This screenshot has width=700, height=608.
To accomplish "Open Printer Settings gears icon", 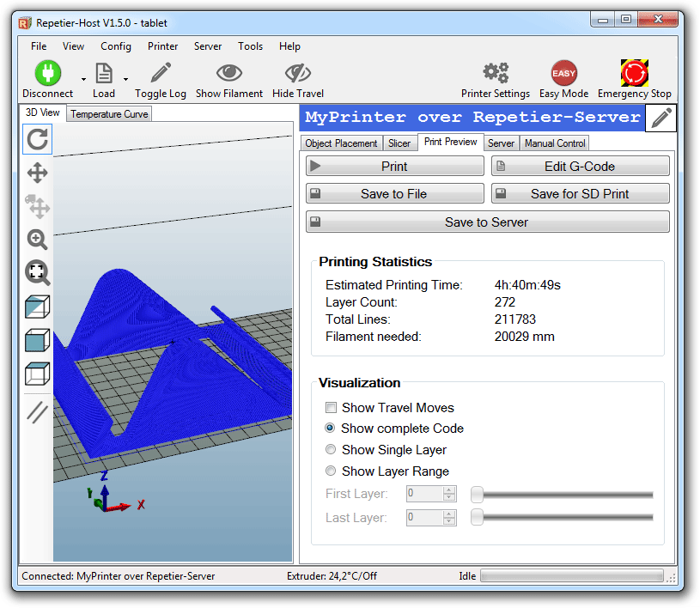I will 496,73.
